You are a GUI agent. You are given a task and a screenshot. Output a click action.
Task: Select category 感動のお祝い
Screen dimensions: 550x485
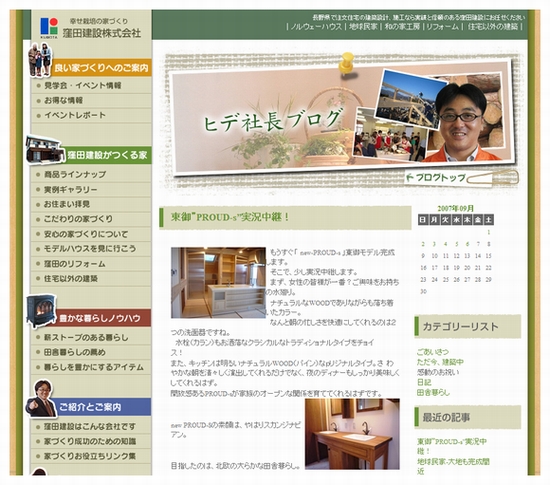[x=438, y=372]
